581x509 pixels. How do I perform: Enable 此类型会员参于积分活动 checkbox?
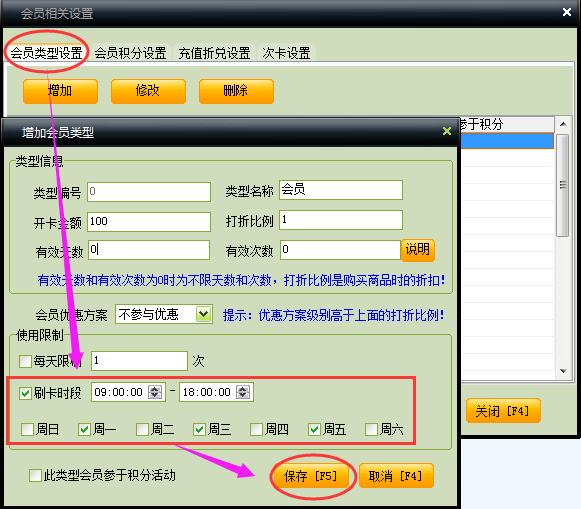point(35,475)
